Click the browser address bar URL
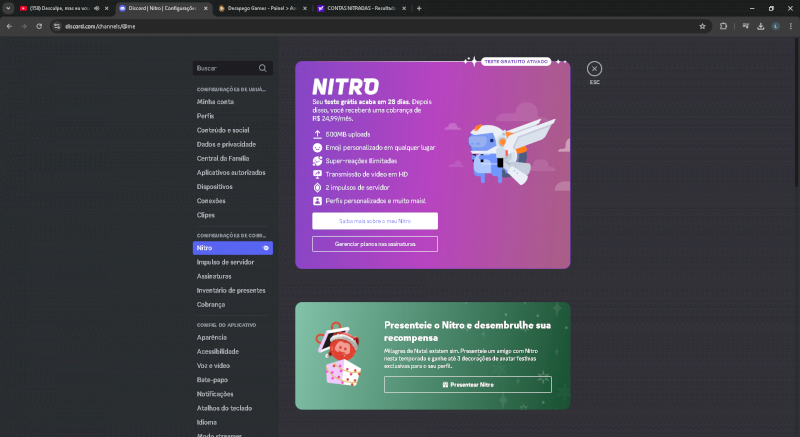800x437 pixels. [x=100, y=26]
